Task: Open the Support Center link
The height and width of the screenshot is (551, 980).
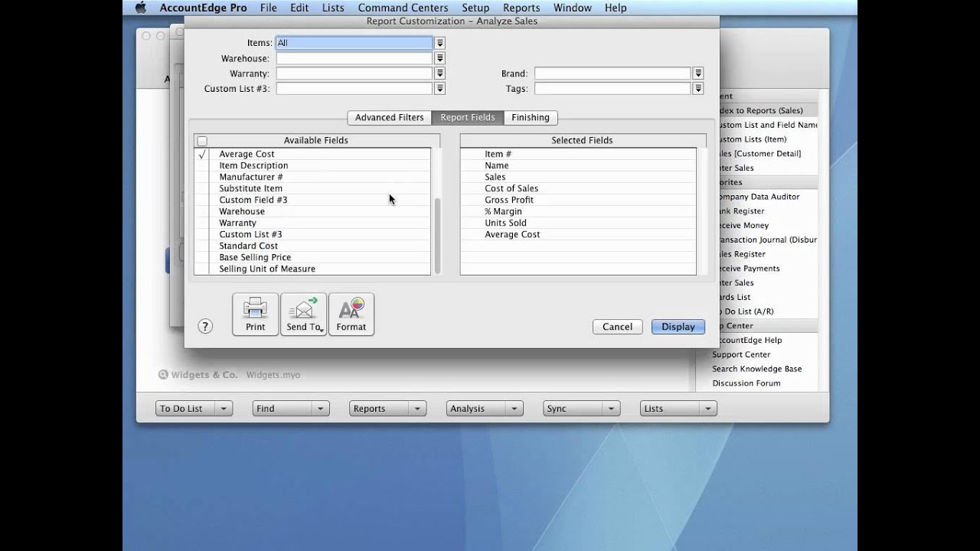Action: [x=741, y=354]
